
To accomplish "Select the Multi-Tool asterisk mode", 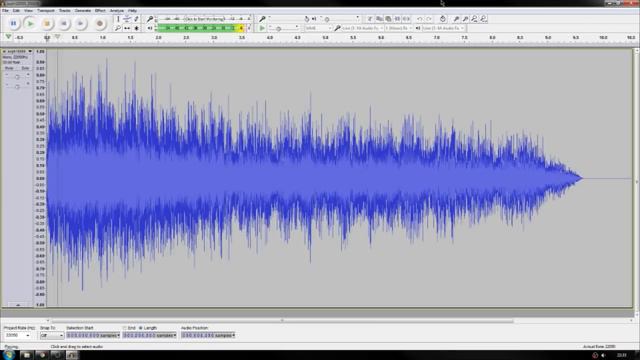I will point(136,28).
